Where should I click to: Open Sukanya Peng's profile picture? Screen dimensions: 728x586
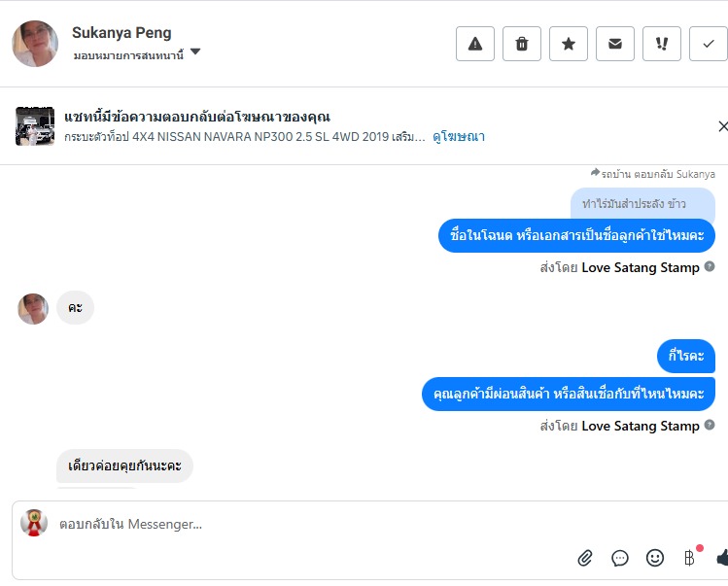[35, 44]
